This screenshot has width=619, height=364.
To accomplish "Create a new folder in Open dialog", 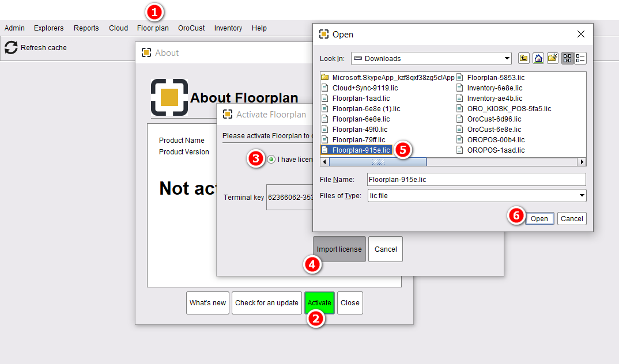I will point(553,58).
